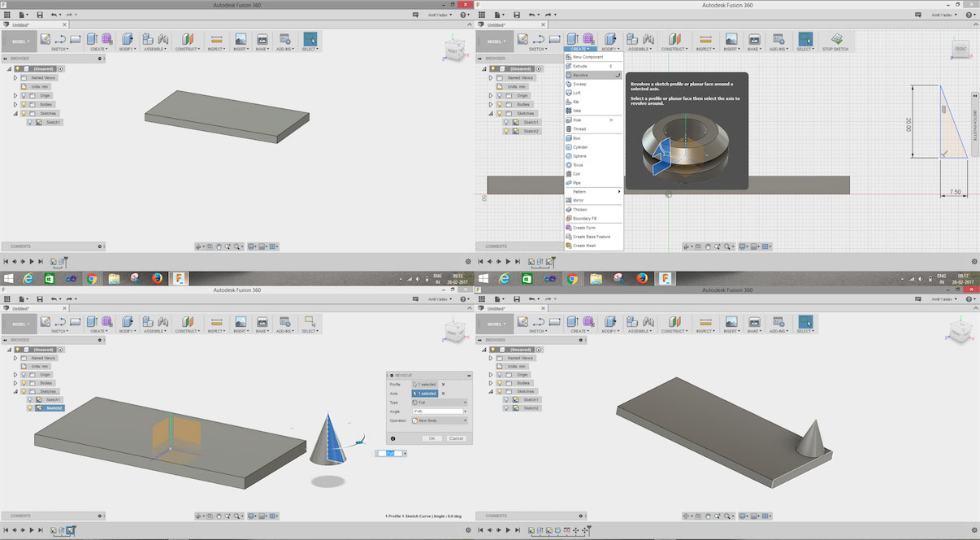
Task: Clear the Profile selection in Revolve dialog
Action: point(444,384)
